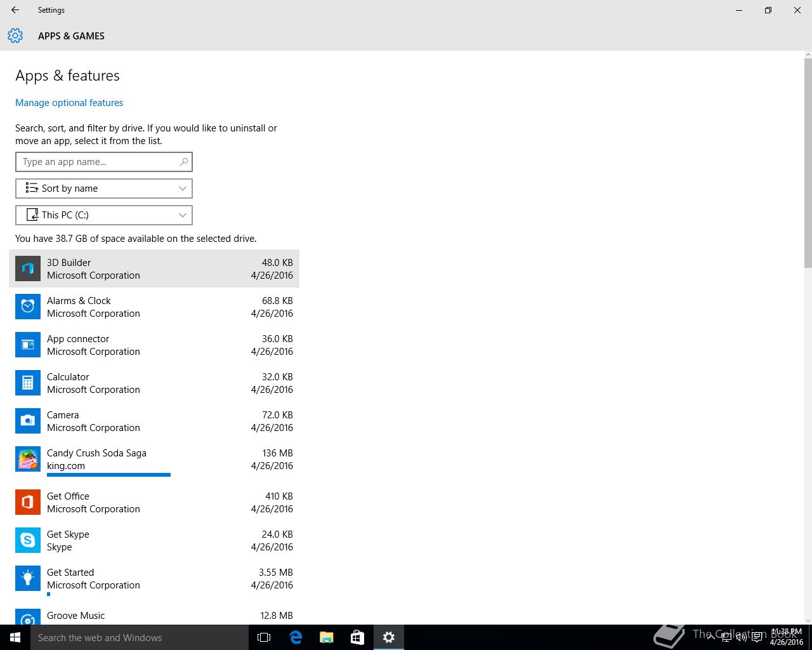Open Task View from the taskbar
The image size is (812, 650).
(264, 637)
